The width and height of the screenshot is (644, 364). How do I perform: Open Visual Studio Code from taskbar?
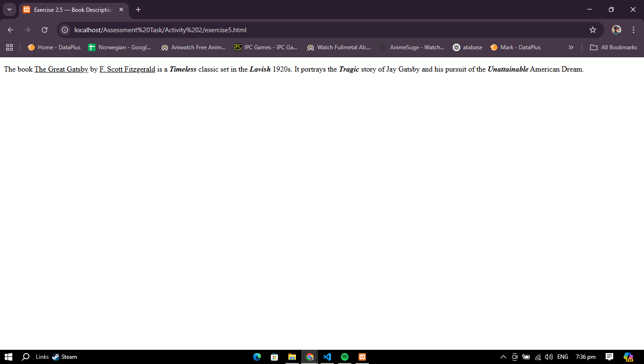(x=327, y=357)
